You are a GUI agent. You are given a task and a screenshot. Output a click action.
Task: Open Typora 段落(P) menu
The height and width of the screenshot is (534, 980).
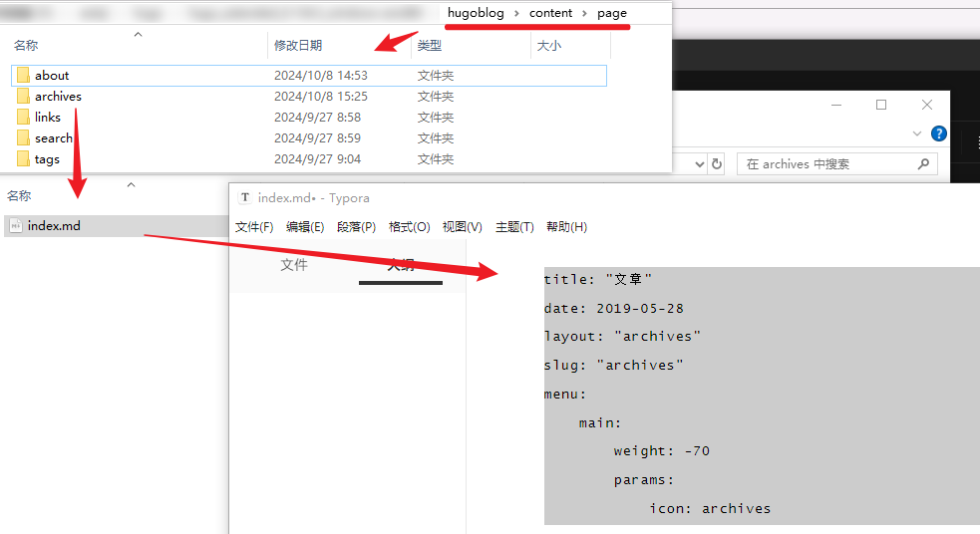pyautogui.click(x=356, y=227)
